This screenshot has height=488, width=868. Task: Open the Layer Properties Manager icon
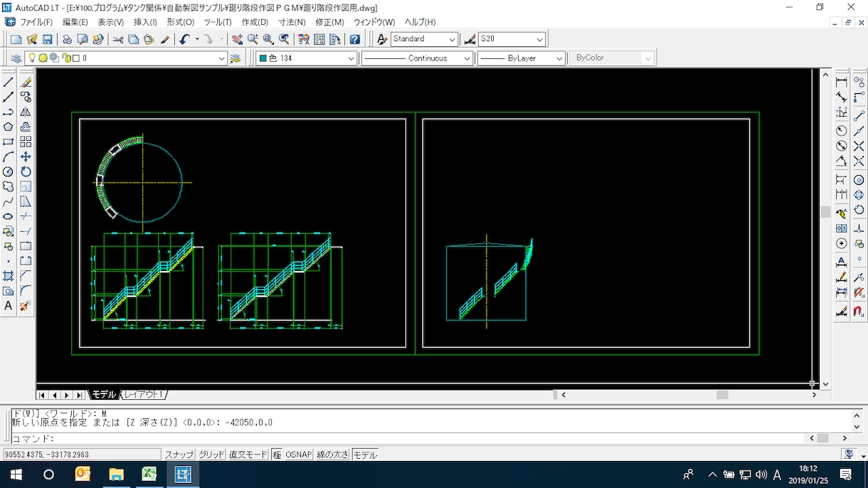coord(16,58)
